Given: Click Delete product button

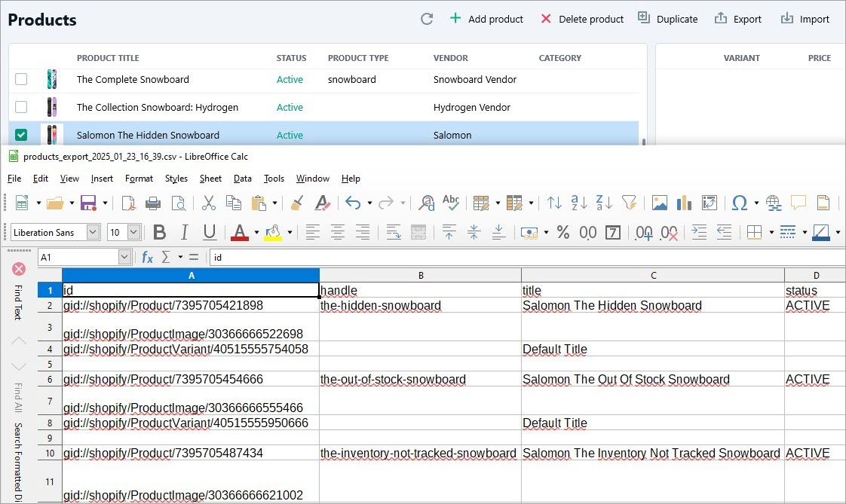Looking at the screenshot, I should point(582,19).
